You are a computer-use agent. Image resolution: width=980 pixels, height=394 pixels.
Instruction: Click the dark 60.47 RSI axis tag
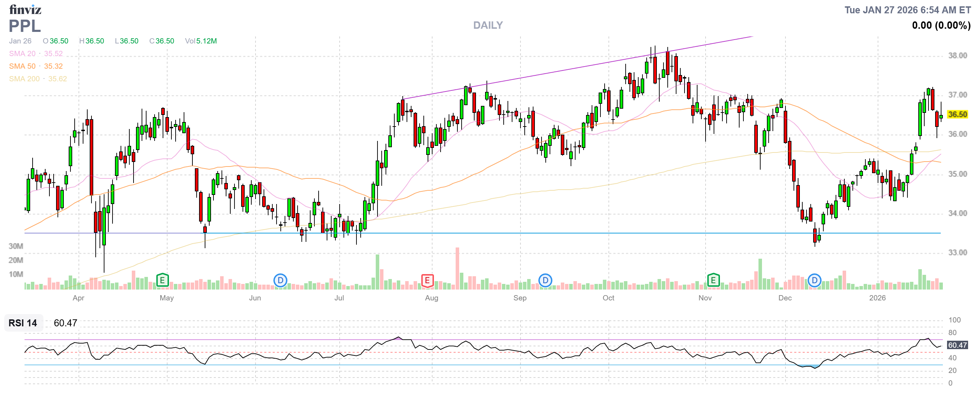coord(957,345)
